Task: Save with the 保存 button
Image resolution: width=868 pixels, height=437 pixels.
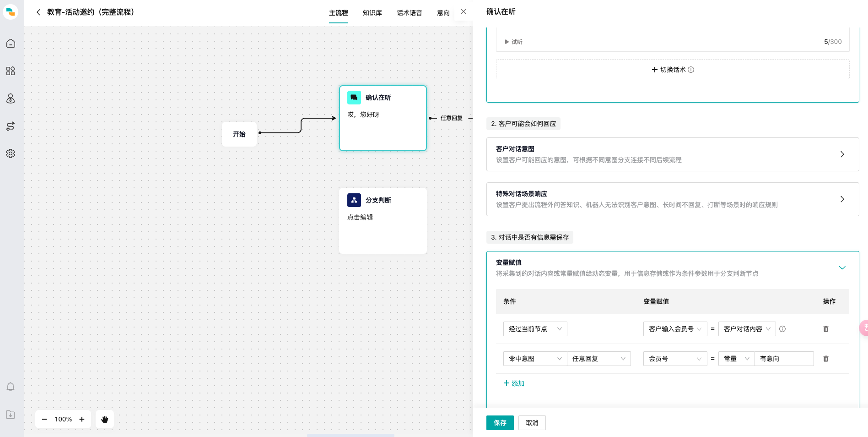Action: [500, 423]
